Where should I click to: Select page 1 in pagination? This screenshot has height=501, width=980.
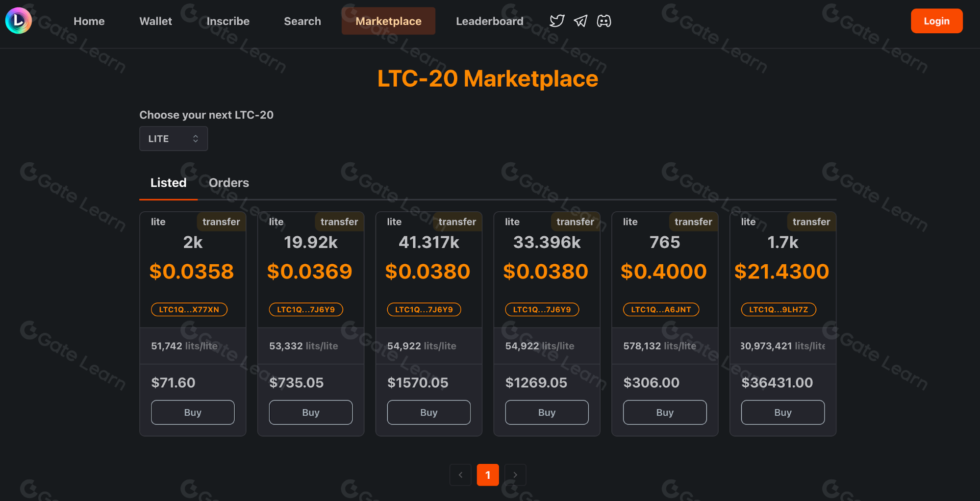pos(488,475)
